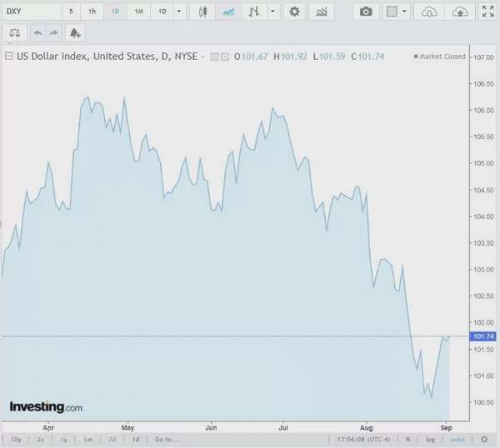
Task: Set range to 7d
Action: [112, 440]
